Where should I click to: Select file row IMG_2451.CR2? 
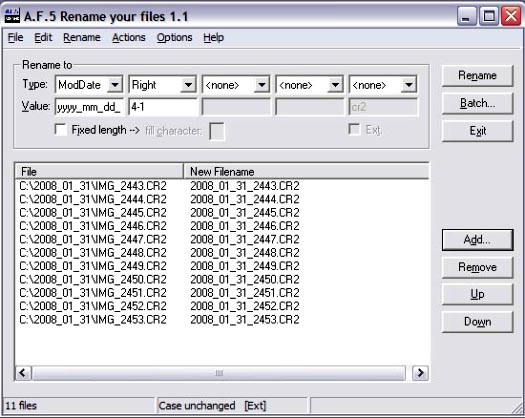point(93,293)
